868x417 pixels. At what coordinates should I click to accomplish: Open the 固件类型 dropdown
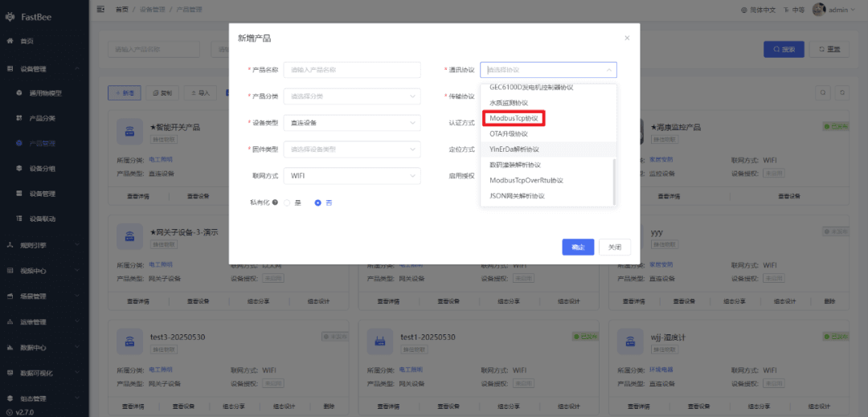[352, 149]
